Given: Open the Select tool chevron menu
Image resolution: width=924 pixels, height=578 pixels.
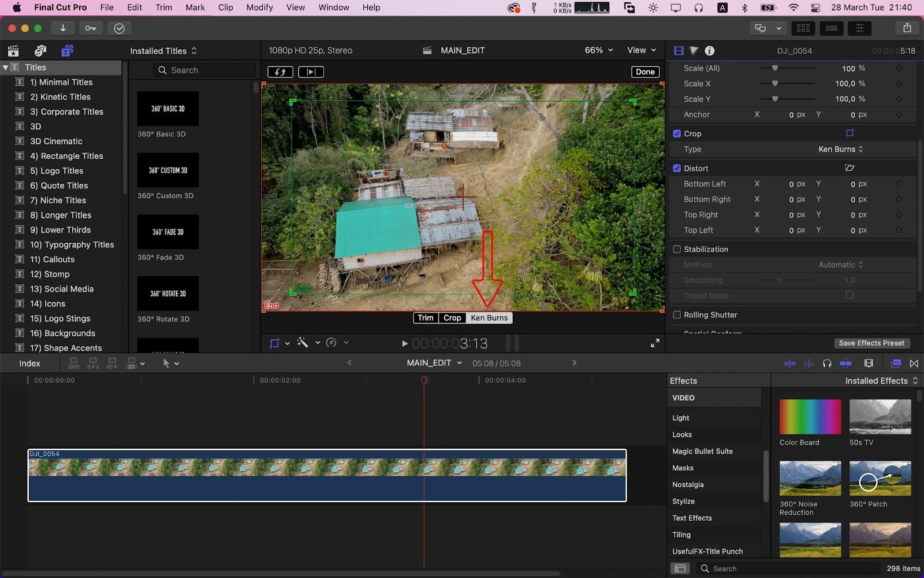Looking at the screenshot, I should point(177,364).
